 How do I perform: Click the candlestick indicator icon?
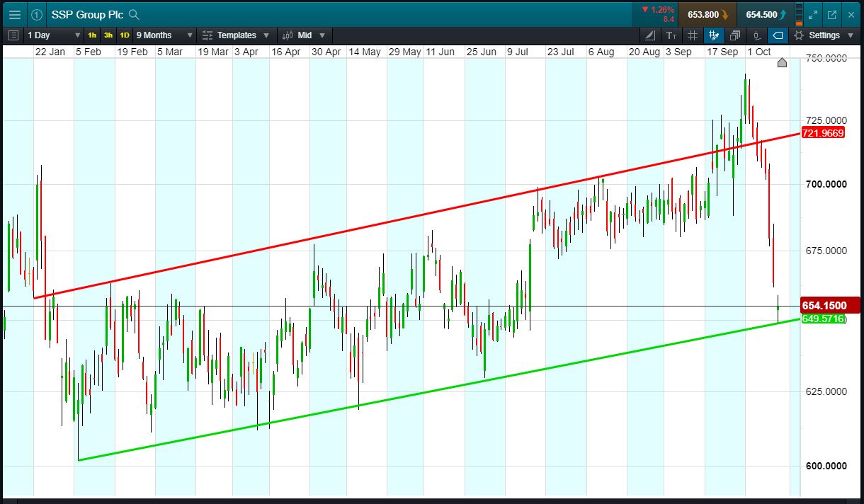[756, 35]
